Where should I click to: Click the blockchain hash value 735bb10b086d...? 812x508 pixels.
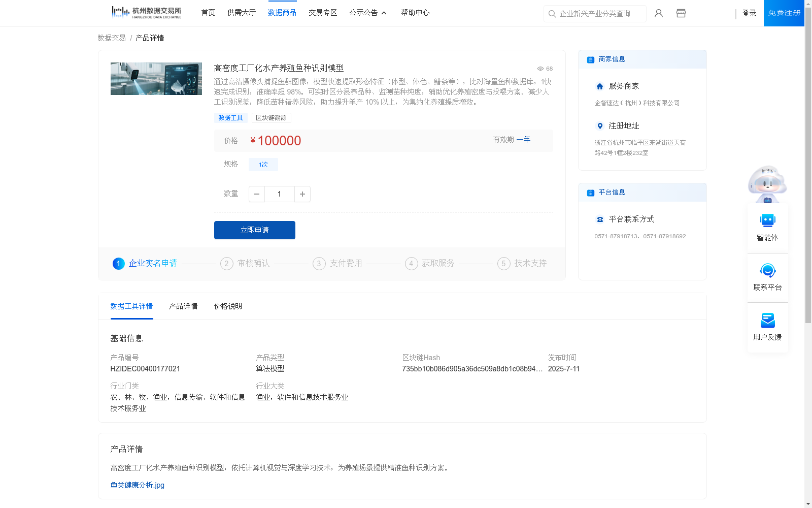[x=472, y=369]
